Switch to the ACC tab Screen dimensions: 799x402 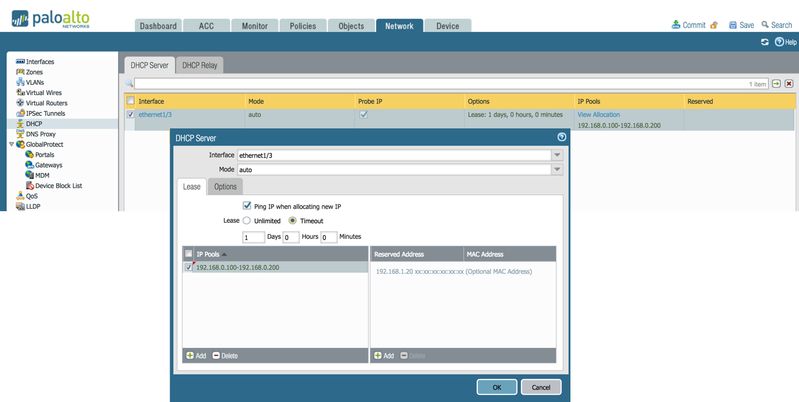206,25
